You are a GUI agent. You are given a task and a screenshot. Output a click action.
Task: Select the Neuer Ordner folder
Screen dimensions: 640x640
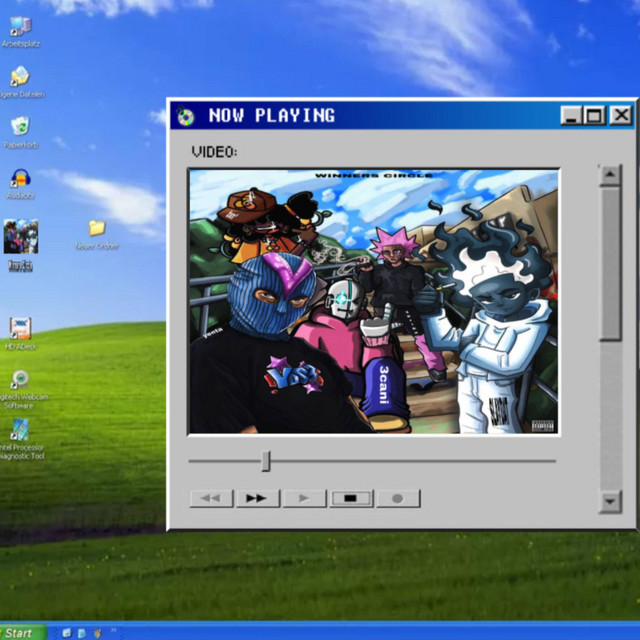point(97,228)
